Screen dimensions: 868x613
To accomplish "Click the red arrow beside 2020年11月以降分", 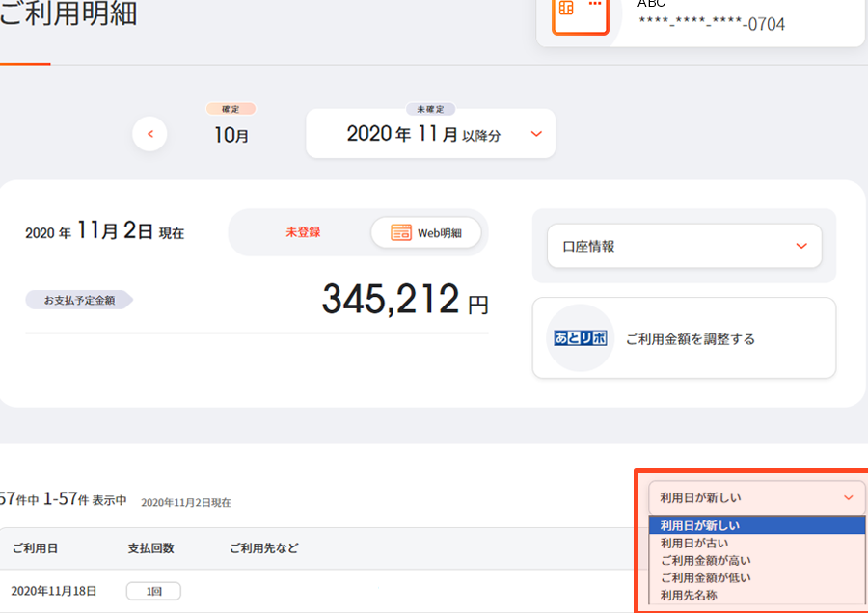I will pos(536,134).
